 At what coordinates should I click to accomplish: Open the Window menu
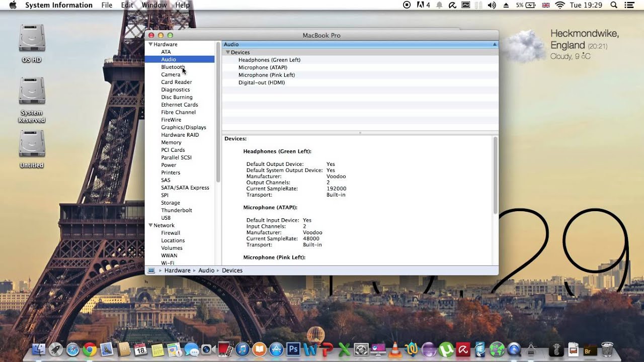click(154, 5)
